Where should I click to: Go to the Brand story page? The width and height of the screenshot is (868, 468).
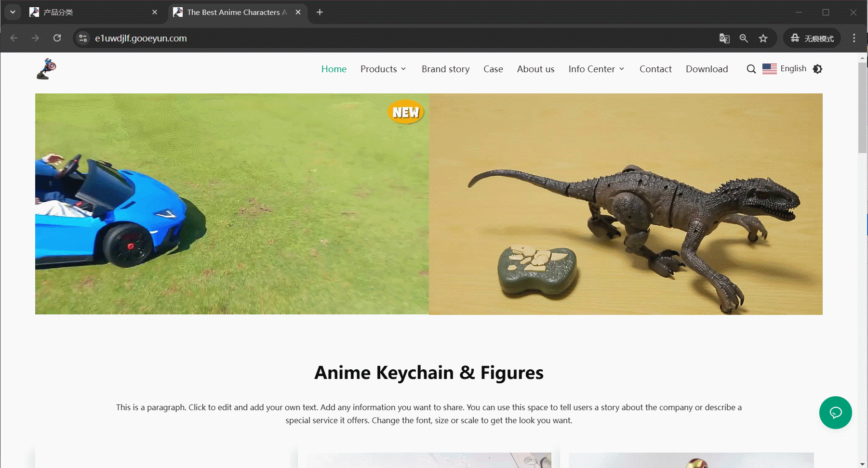[x=445, y=69]
